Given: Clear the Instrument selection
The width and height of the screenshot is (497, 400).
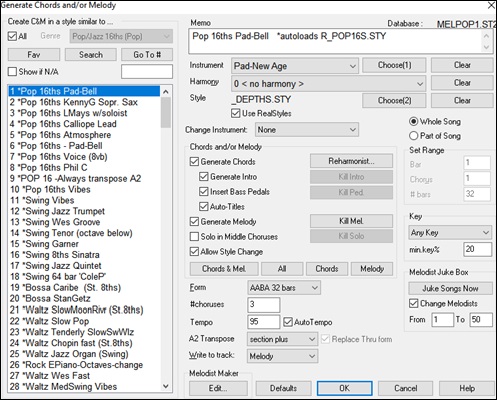Looking at the screenshot, I should tap(462, 65).
